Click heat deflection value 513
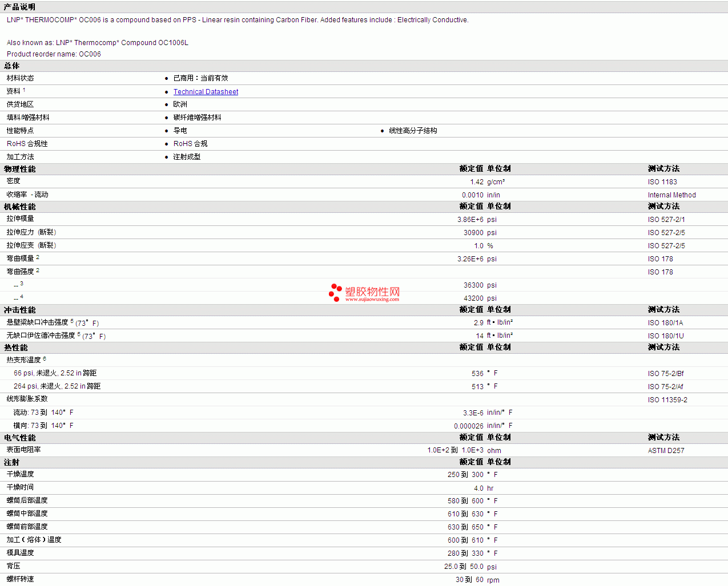Screen dimensions: 728x586 [x=477, y=387]
